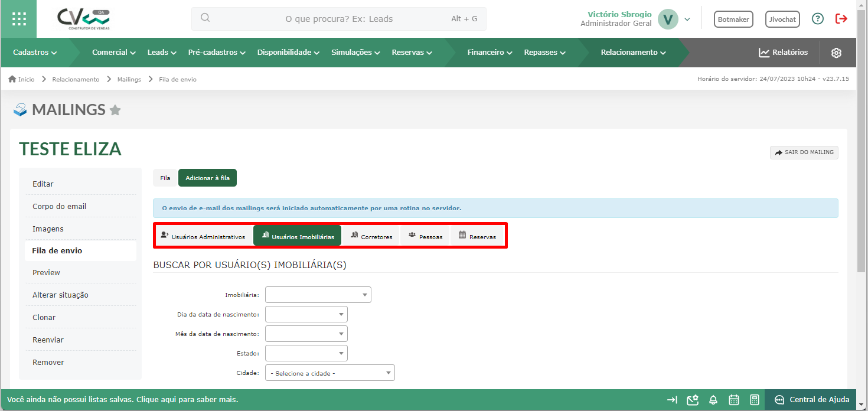Click the arrow icon on Sair do Mailing
This screenshot has height=411, width=868.
tap(779, 152)
